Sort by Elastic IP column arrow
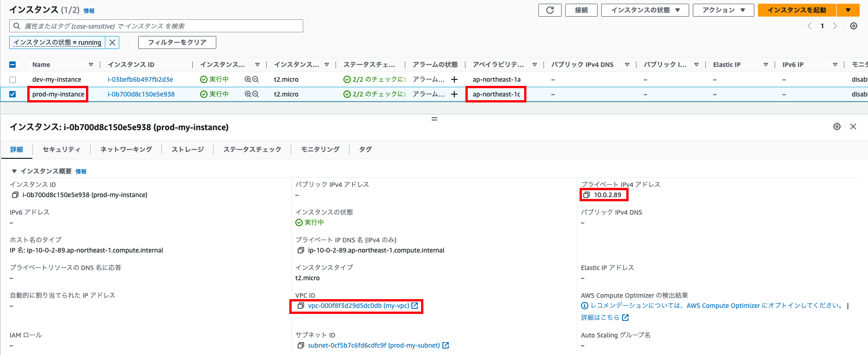This screenshot has height=355, width=868. click(766, 65)
